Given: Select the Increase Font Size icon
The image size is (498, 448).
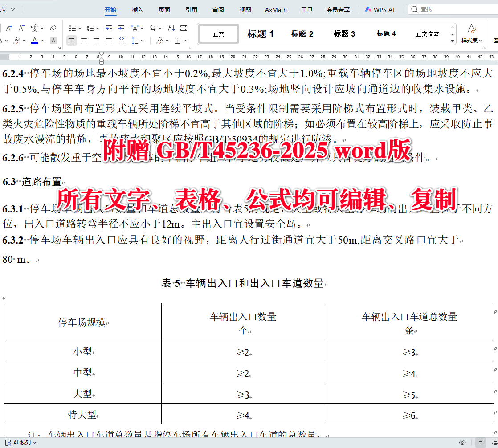Looking at the screenshot, I should 9,27.
